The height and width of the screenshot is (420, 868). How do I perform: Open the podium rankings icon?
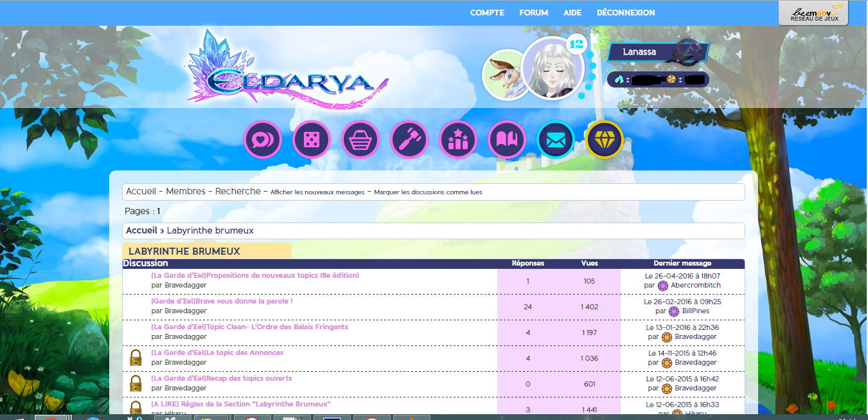tap(458, 140)
